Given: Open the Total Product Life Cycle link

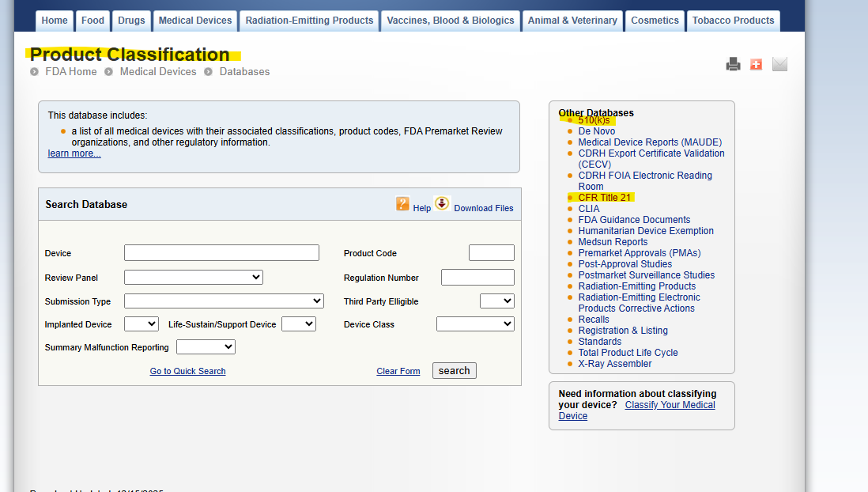Looking at the screenshot, I should point(628,353).
